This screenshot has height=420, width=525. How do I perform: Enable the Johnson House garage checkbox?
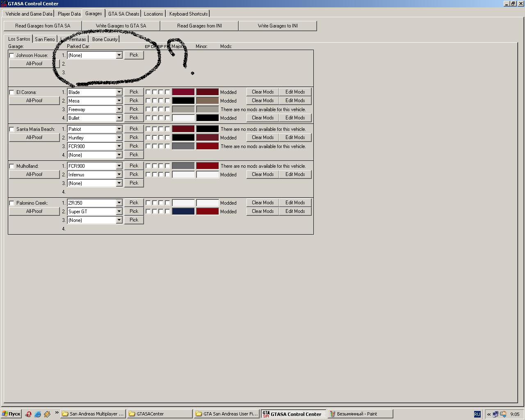(x=12, y=55)
